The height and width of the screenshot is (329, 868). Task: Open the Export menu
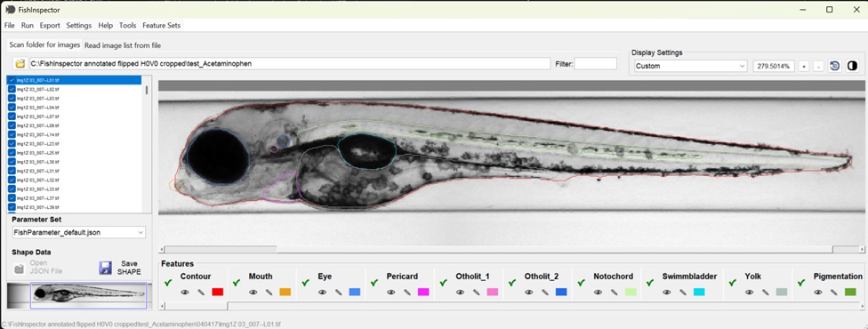[50, 26]
